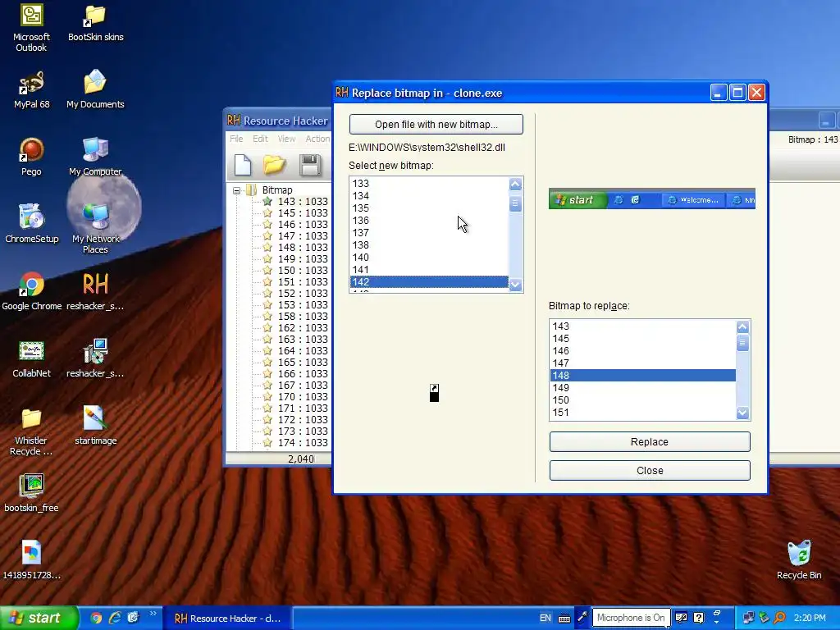Select 143 in Bitmap to replace list

pos(643,326)
